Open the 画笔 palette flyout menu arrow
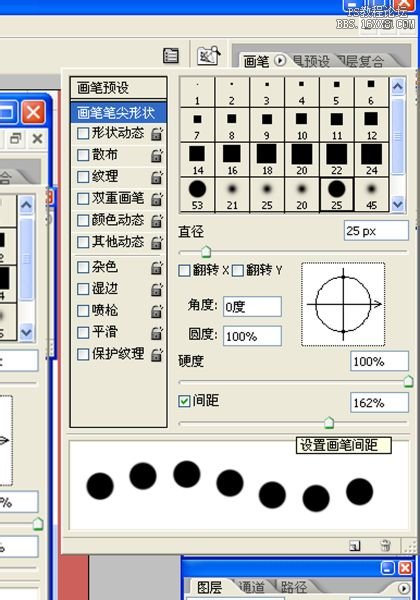 tap(280, 60)
